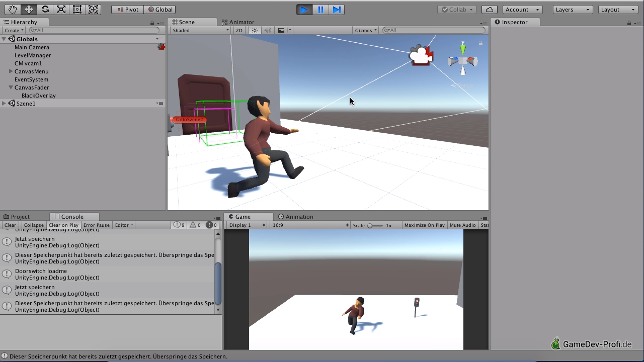Toggle Clear on Play
Viewport: 644px width, 362px height.
pos(63,225)
